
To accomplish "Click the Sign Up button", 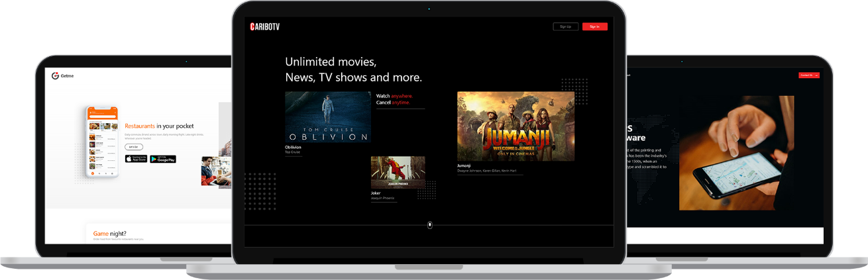I will (x=565, y=26).
